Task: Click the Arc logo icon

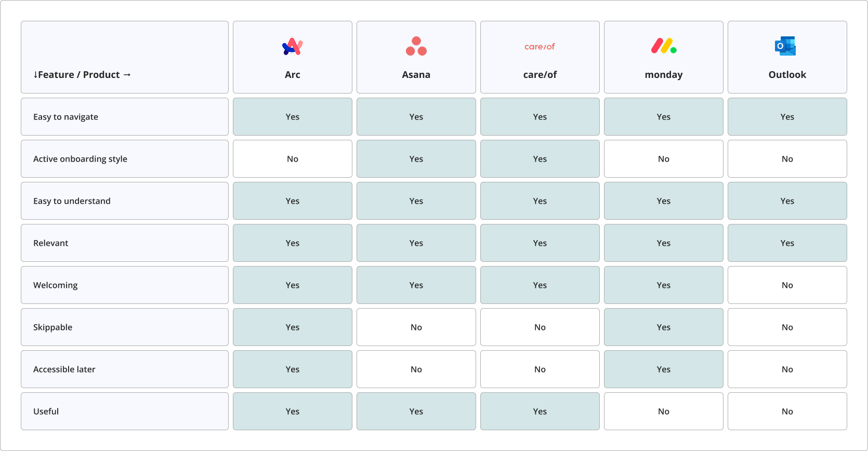Action: pos(293,46)
